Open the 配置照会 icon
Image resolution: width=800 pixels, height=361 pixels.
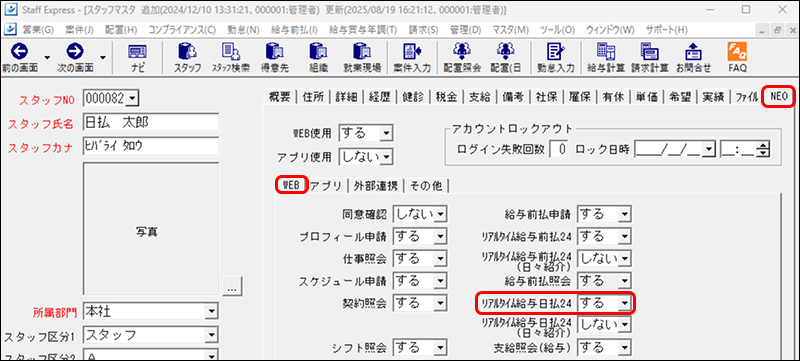tap(462, 51)
